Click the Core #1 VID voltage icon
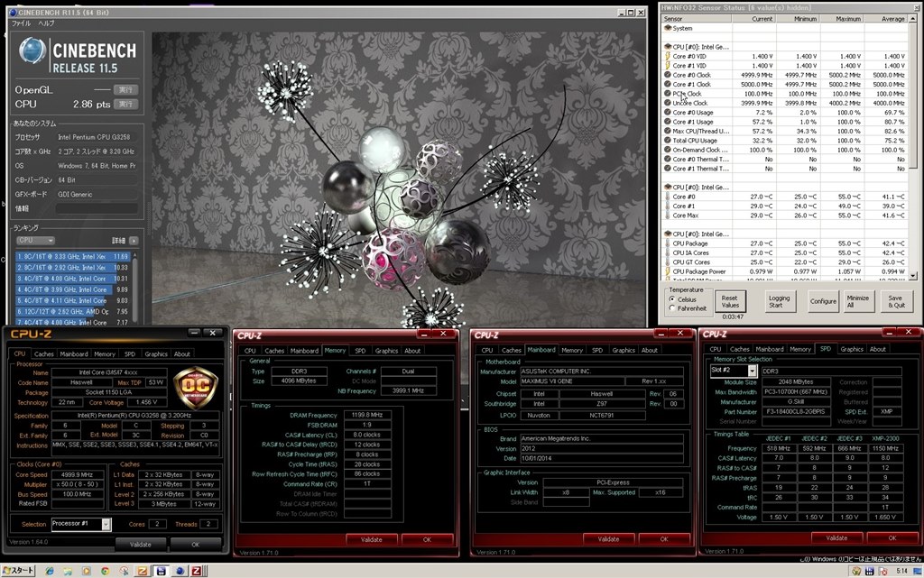Viewport: 924px width, 578px height. [x=668, y=65]
